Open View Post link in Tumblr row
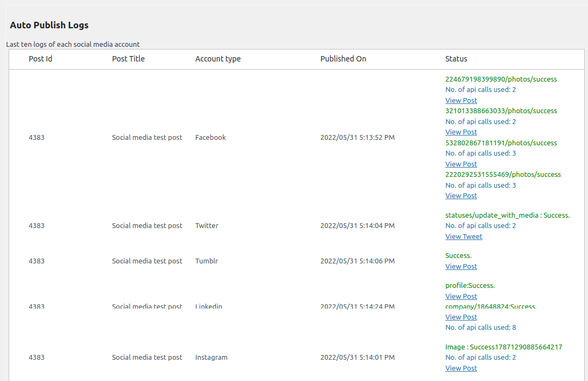This screenshot has height=381, width=588. (x=461, y=266)
